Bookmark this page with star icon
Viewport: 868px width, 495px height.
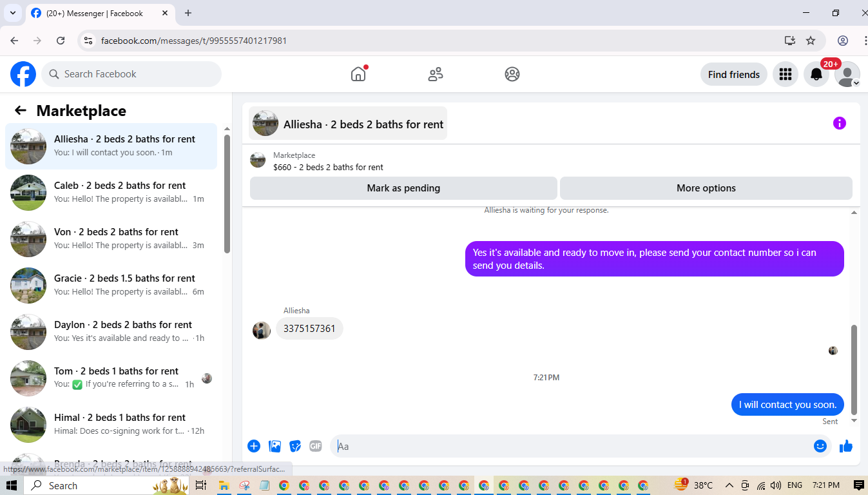tap(811, 41)
